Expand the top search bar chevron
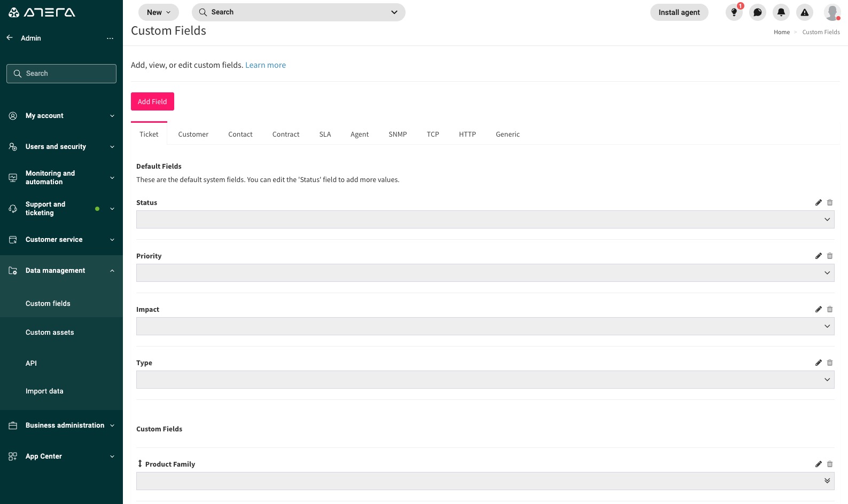Viewport: 848px width, 504px height. [394, 12]
